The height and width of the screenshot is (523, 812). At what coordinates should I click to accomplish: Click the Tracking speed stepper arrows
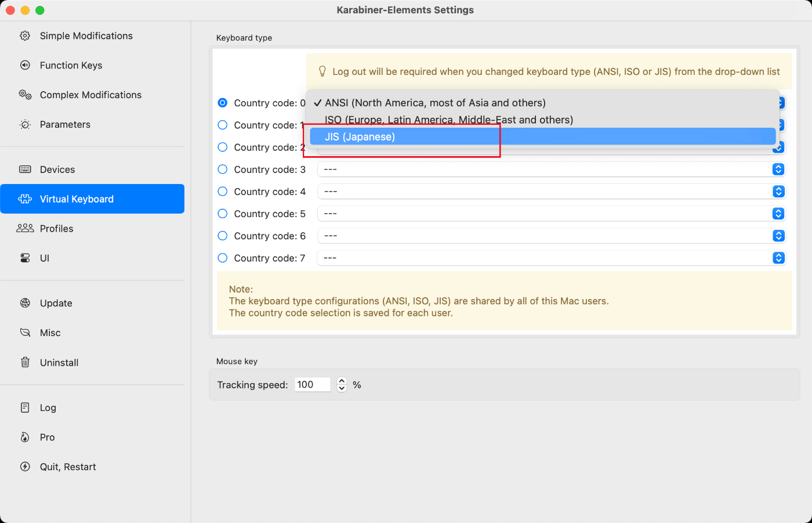[342, 385]
